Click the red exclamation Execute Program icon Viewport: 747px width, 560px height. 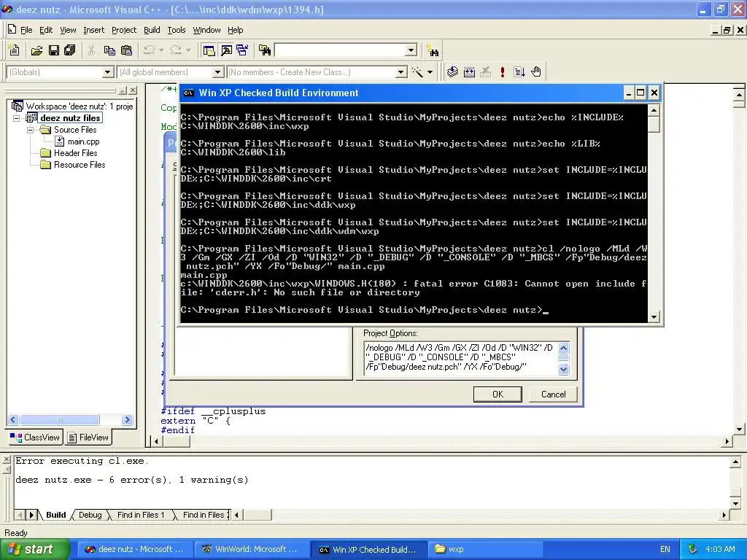point(502,72)
